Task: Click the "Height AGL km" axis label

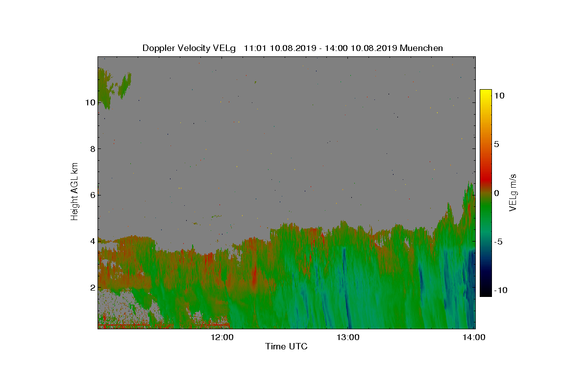Action: [74, 191]
